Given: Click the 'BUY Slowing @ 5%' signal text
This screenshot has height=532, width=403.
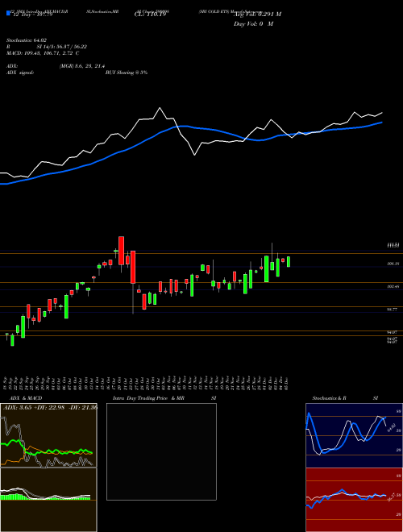Looking at the screenshot, I should click(127, 73).
